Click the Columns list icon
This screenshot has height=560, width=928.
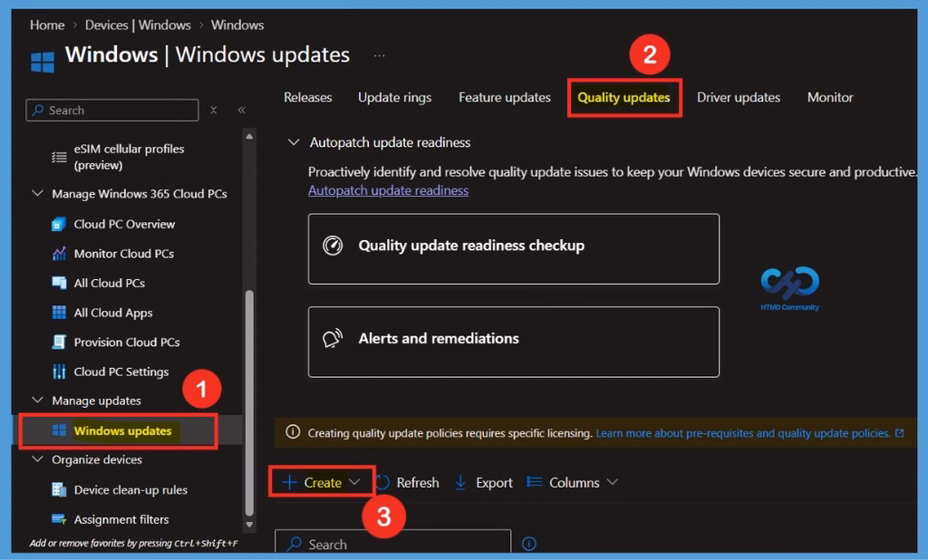535,482
